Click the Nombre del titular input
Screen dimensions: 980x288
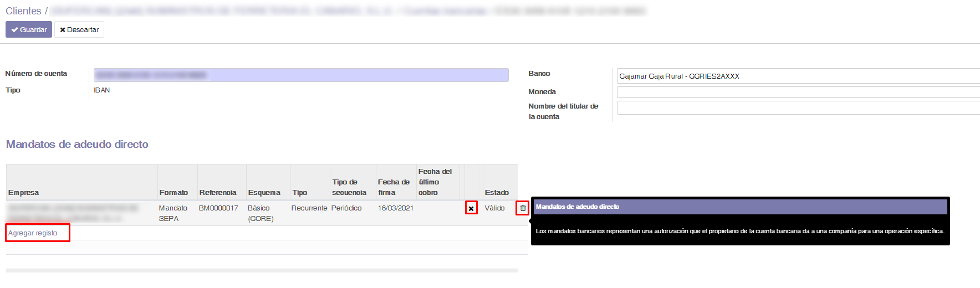797,108
